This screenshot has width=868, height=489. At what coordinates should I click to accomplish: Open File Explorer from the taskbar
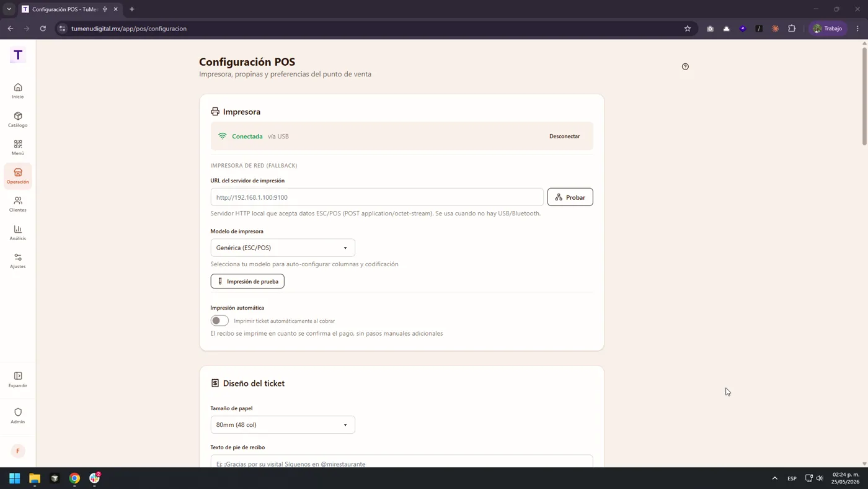click(35, 478)
